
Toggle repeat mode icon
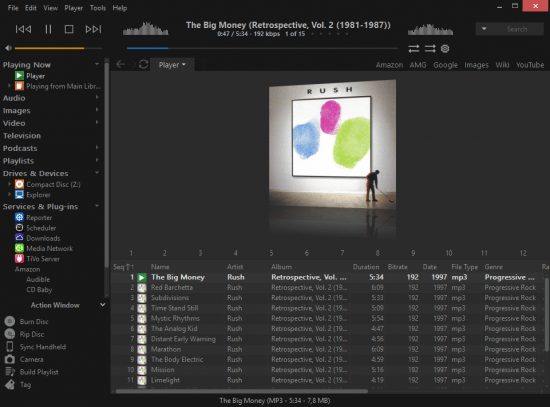click(x=414, y=48)
